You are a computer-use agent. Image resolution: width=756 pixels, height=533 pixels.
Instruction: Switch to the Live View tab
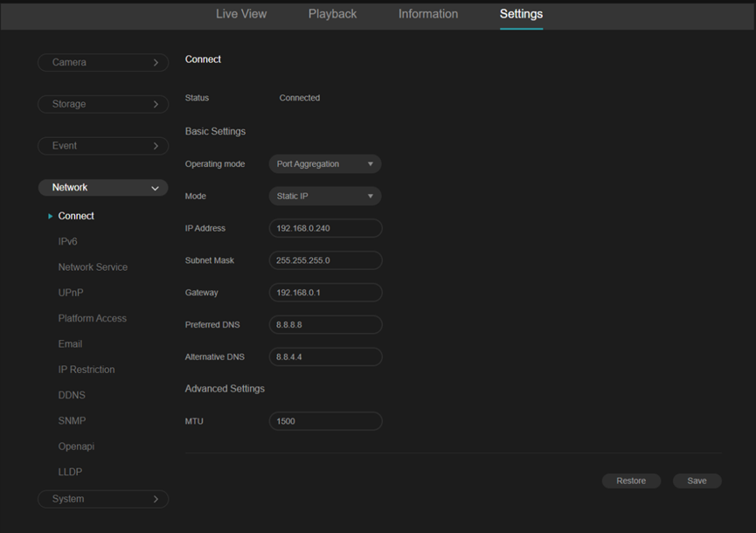pos(241,14)
